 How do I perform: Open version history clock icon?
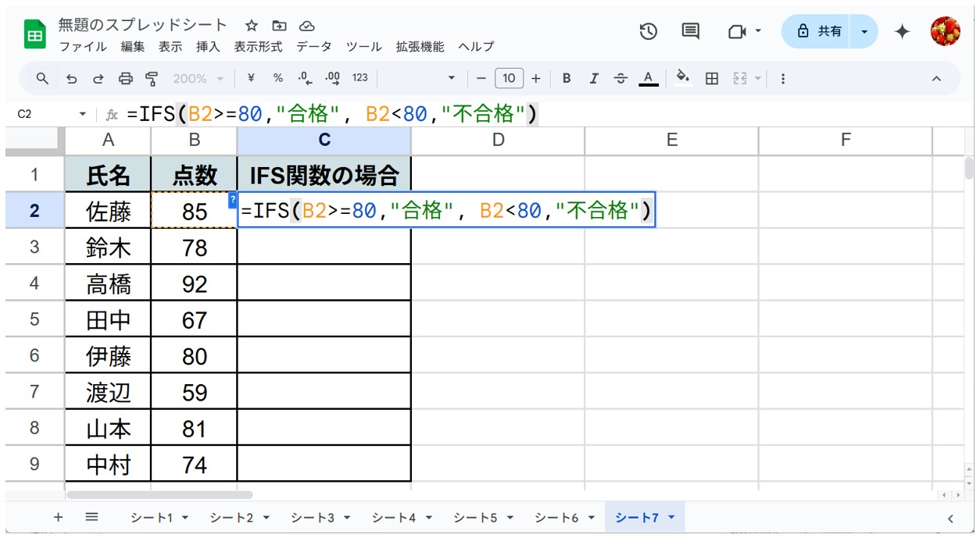click(648, 31)
